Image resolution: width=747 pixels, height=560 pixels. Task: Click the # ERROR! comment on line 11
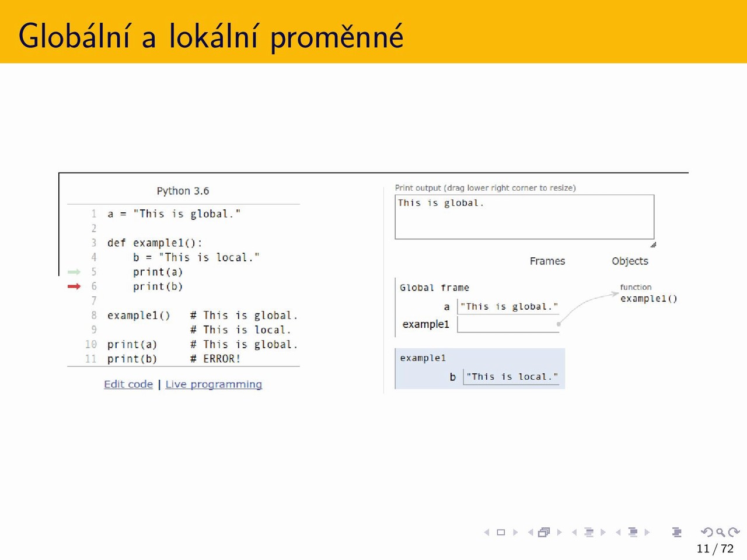point(215,359)
